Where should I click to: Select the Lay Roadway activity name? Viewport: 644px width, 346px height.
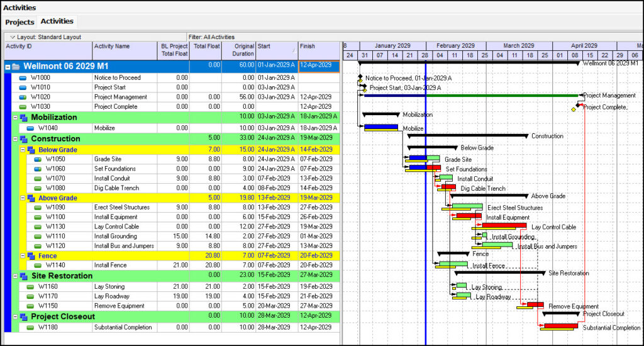point(112,296)
